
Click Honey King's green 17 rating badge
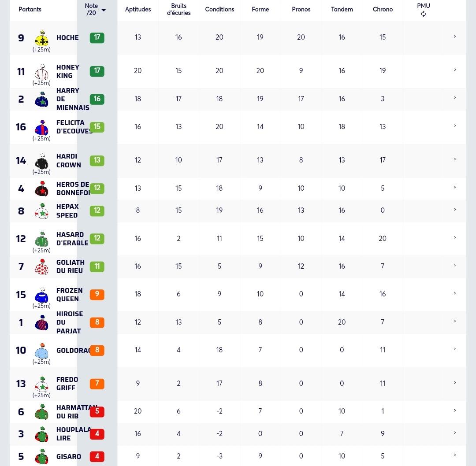click(x=97, y=71)
